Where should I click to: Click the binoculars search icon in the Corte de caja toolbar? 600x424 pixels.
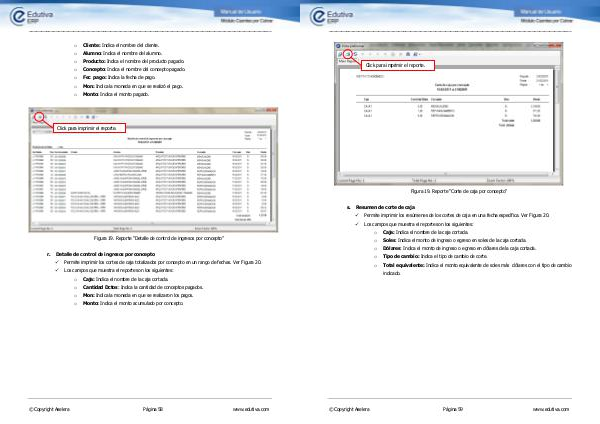point(408,52)
